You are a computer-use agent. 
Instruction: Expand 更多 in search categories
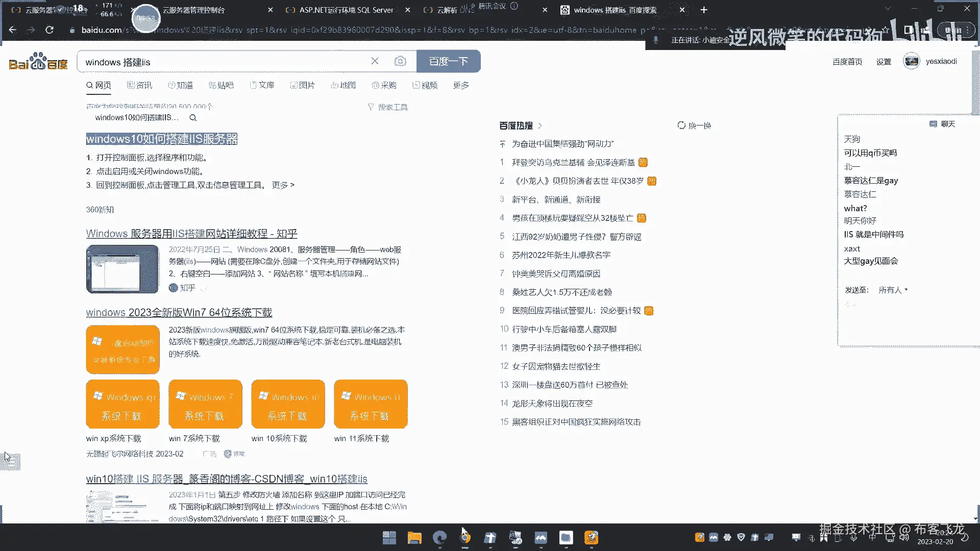tap(461, 85)
